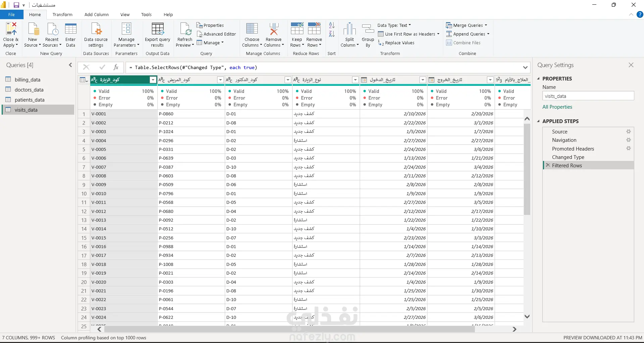Click the formula bar text

pyautogui.click(x=193, y=67)
